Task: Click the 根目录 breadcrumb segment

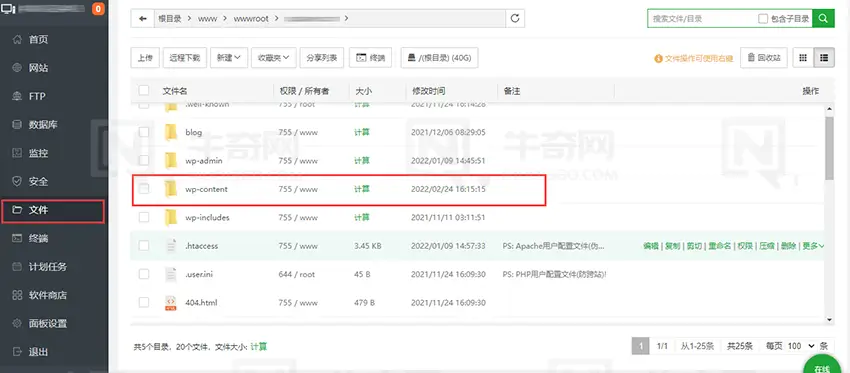Action: coord(170,18)
